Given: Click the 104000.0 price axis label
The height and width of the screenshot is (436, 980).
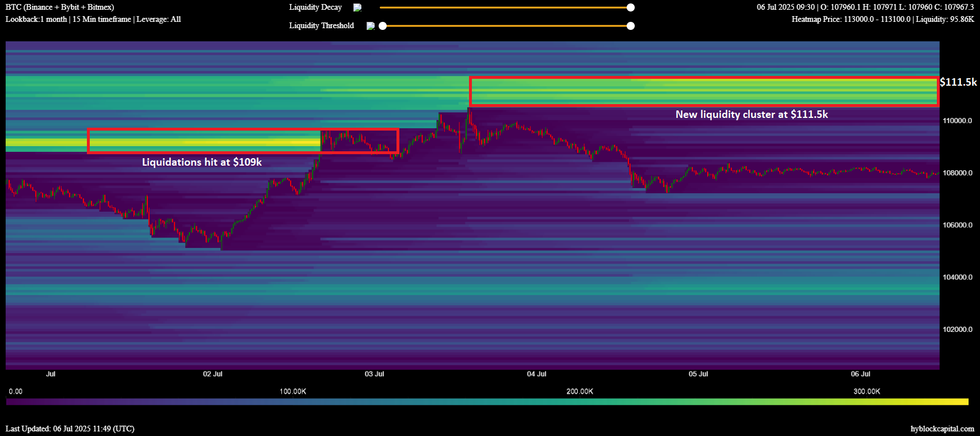Looking at the screenshot, I should (958, 277).
